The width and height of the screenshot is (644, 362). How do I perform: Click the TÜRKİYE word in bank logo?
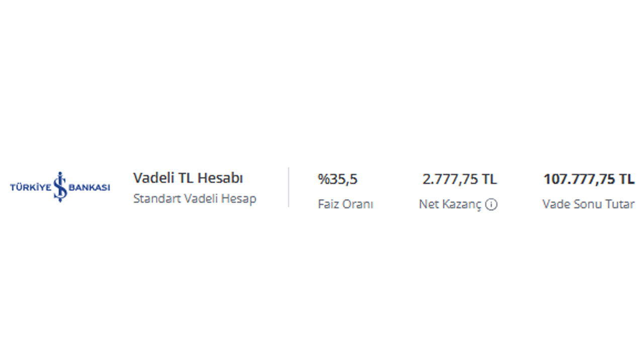tap(30, 188)
